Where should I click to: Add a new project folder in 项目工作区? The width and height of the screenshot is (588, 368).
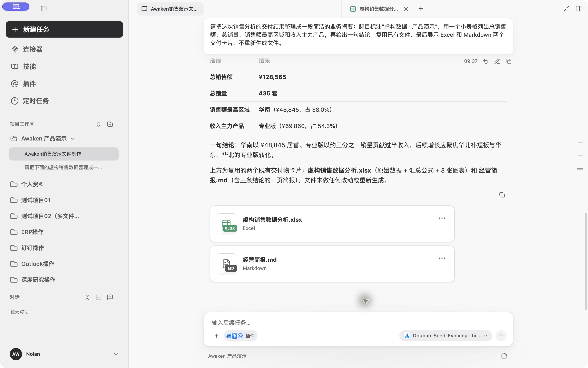click(x=110, y=124)
